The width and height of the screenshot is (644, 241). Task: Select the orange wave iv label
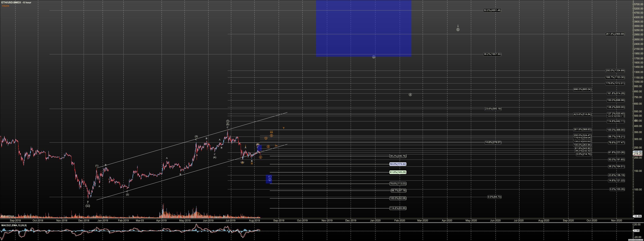pos(276,146)
